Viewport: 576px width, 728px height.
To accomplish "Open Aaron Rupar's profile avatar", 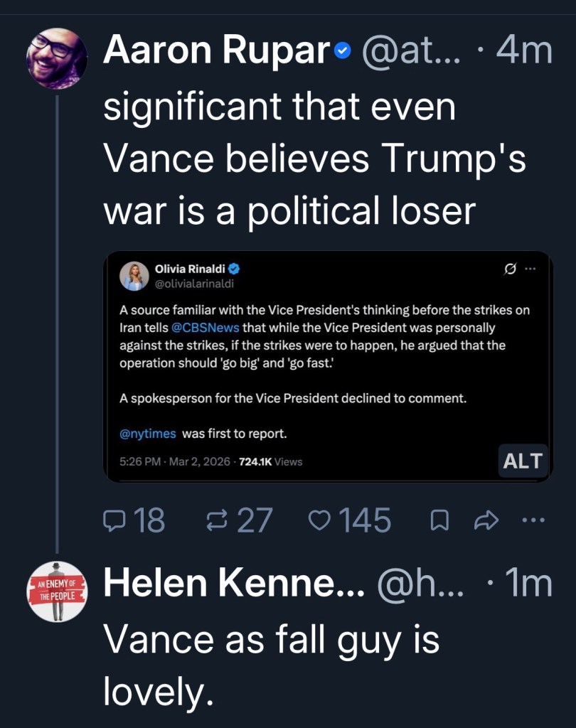I will pyautogui.click(x=57, y=58).
